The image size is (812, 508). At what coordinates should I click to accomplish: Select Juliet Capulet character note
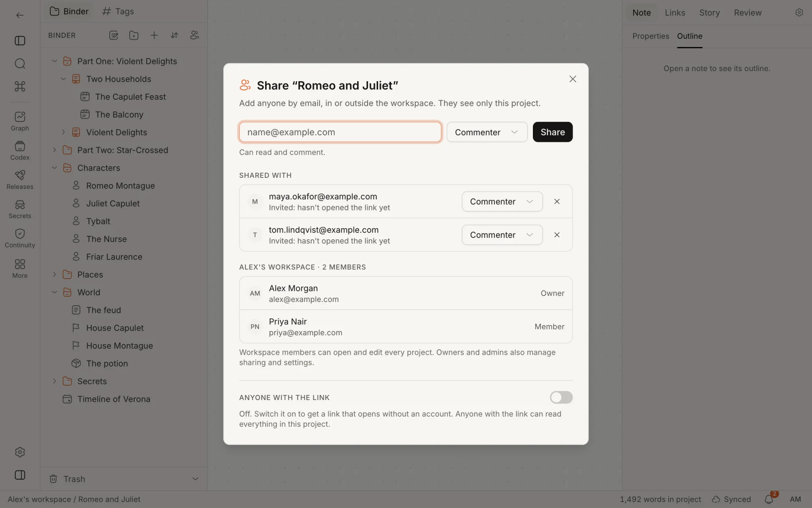(x=112, y=203)
